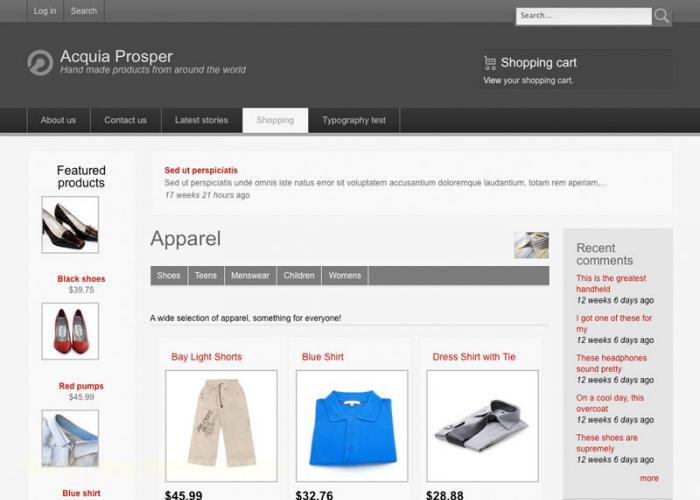This screenshot has width=700, height=500.
Task: Open the Shopping navigation tab
Action: (x=275, y=120)
